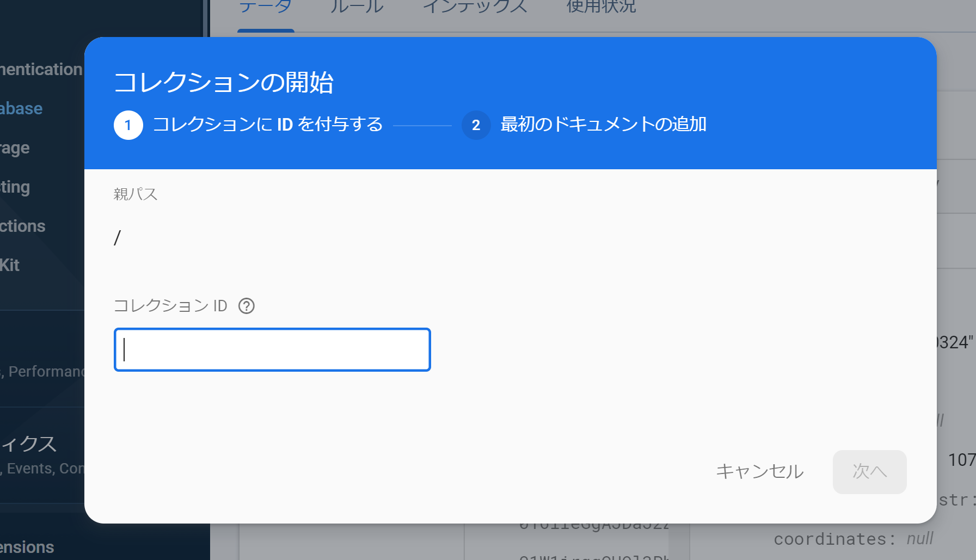Open the コレクション ID help question mark icon
Screen dimensions: 976x560
(x=247, y=306)
